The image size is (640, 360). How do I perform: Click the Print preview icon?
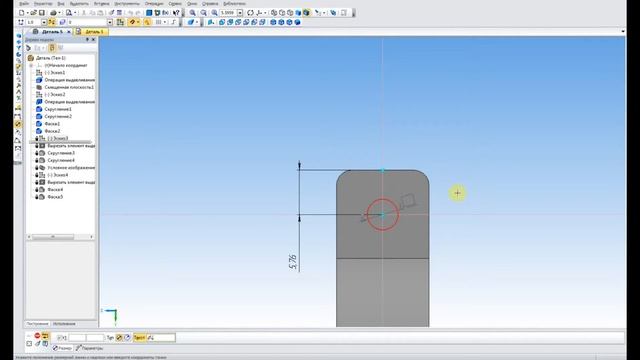click(69, 13)
